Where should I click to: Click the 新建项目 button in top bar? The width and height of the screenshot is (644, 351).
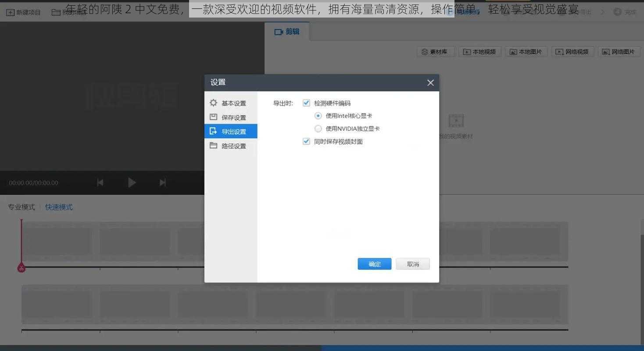(24, 12)
